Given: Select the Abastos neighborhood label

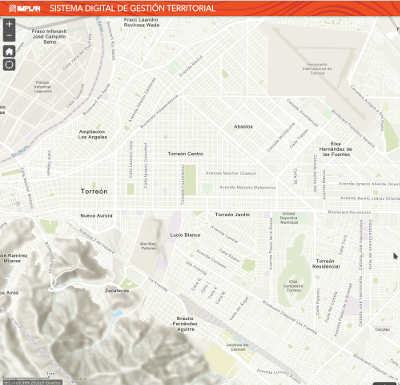Looking at the screenshot, I should pyautogui.click(x=243, y=127).
